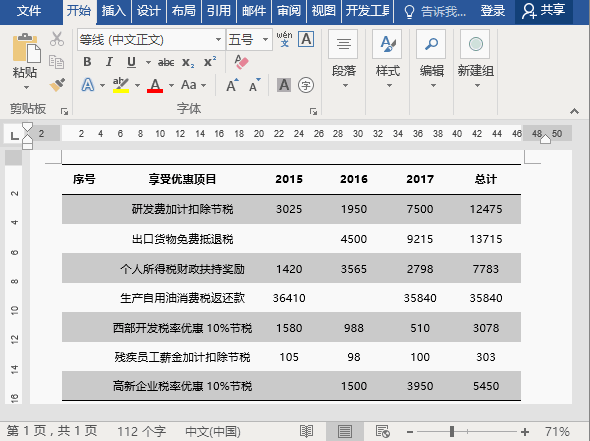
Task: Switch to 插入 insert tab
Action: (114, 11)
